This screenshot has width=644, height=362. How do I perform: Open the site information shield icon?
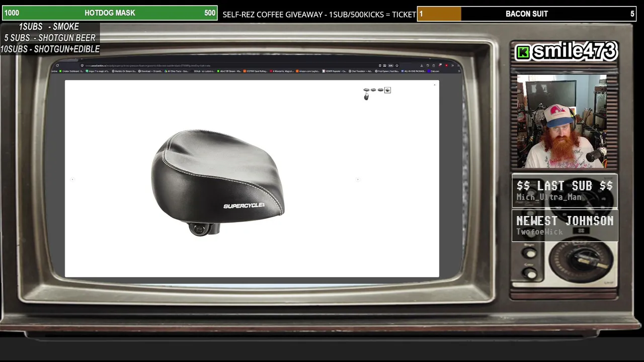click(x=82, y=65)
